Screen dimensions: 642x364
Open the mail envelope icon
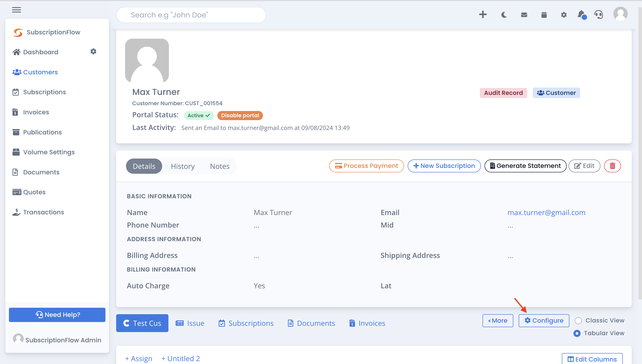click(x=524, y=15)
